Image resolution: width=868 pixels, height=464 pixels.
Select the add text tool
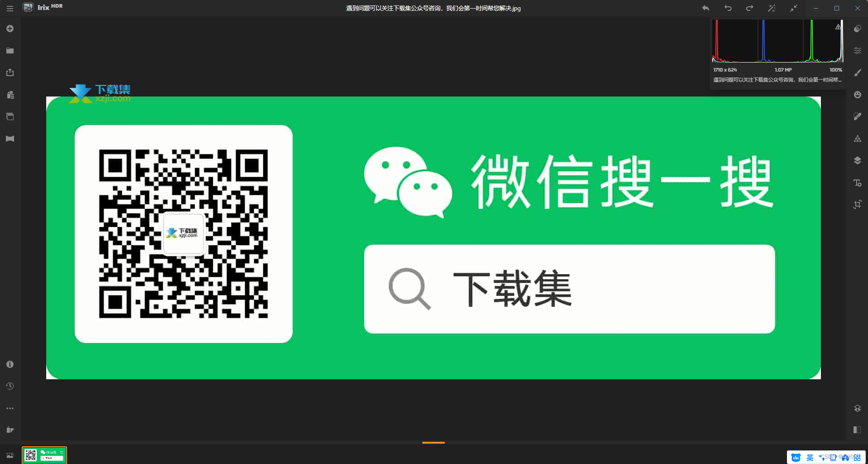(858, 183)
